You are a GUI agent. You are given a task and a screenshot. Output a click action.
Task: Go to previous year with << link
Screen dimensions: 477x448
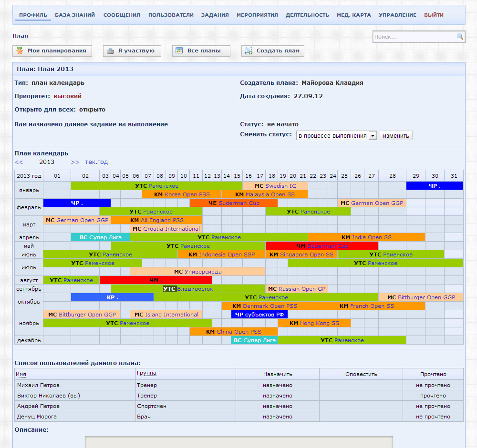tap(19, 162)
